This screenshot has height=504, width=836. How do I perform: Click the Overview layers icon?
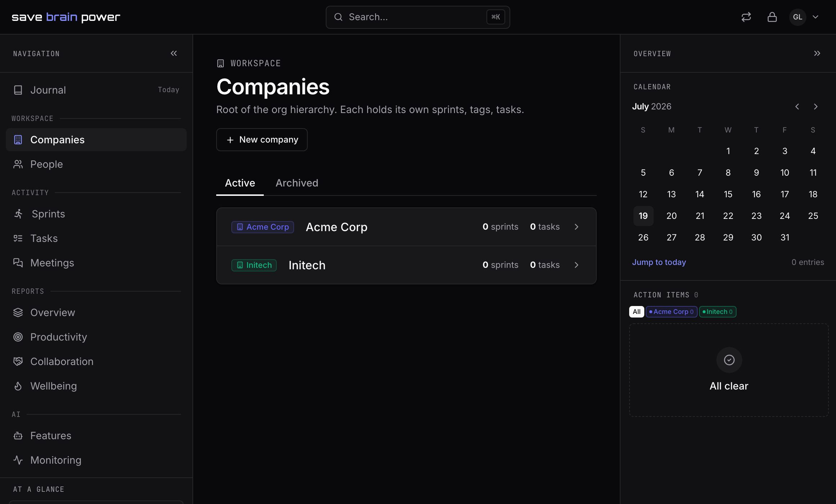point(18,312)
